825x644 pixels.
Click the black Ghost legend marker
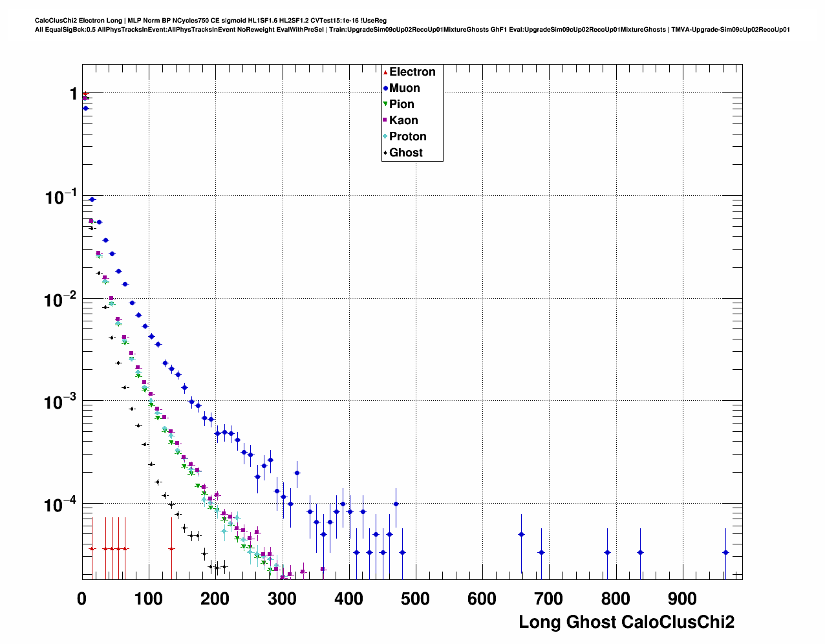[385, 153]
